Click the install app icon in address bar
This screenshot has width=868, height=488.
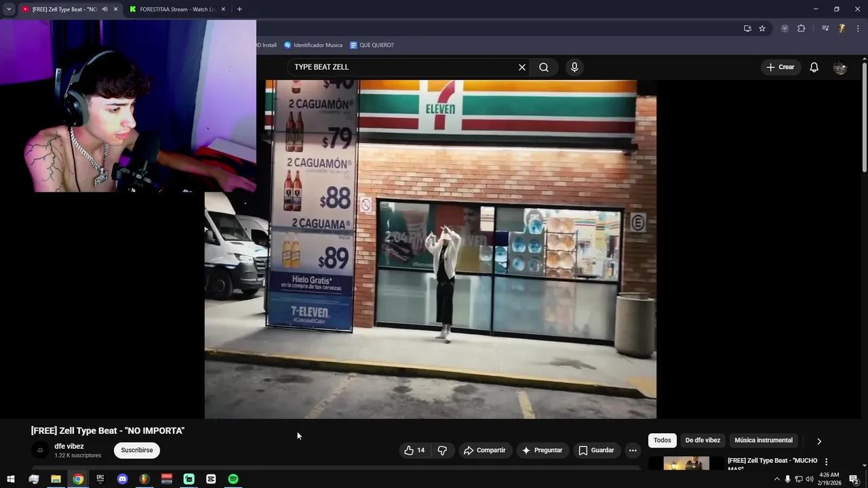[747, 28]
